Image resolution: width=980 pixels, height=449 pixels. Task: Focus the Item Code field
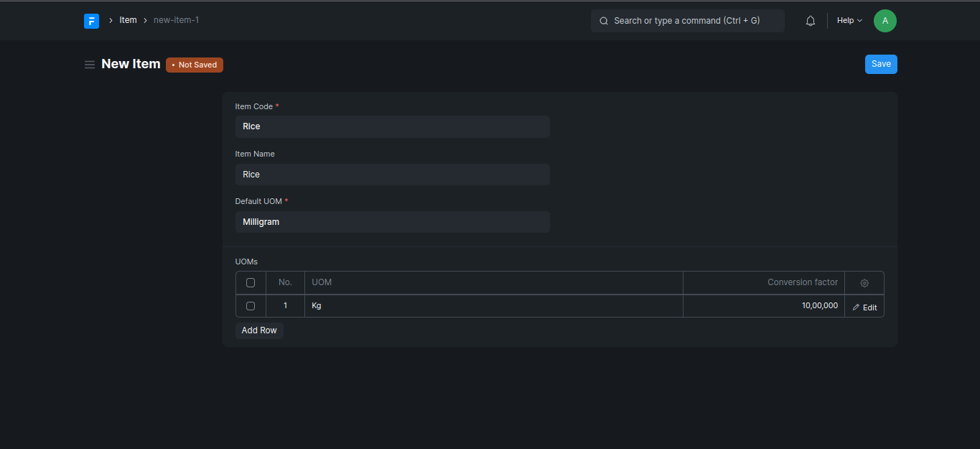pyautogui.click(x=392, y=126)
